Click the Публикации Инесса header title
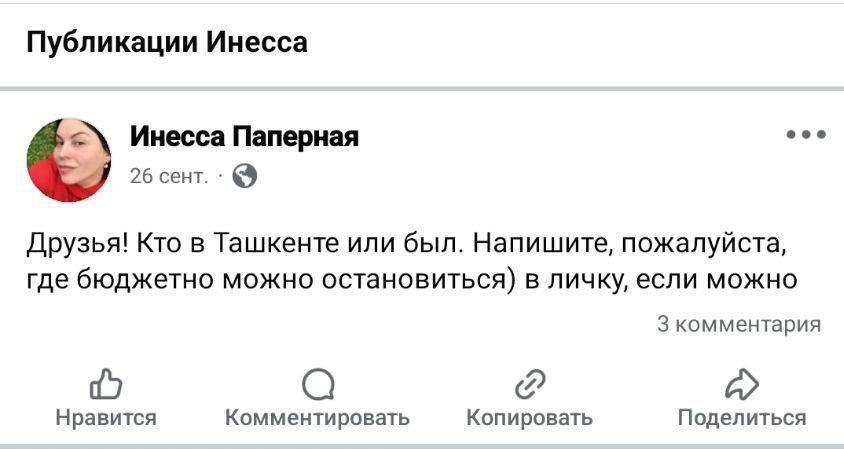The width and height of the screenshot is (844, 449). coord(166,43)
